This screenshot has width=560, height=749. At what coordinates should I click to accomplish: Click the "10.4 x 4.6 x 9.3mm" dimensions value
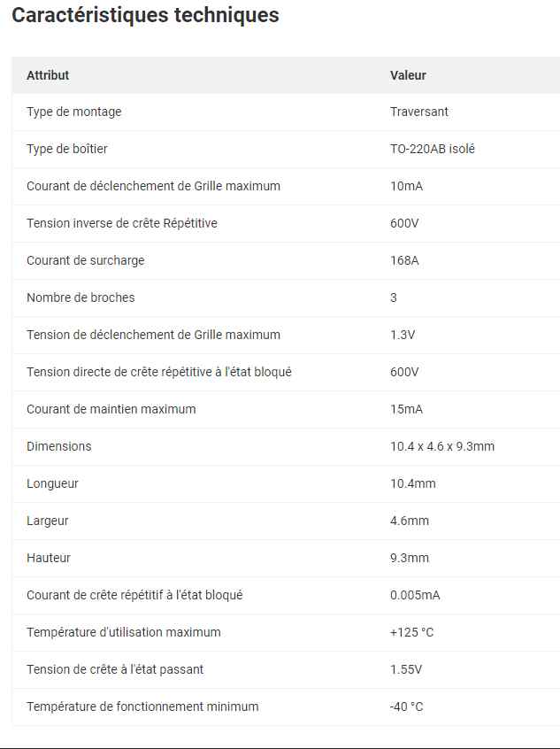(x=442, y=446)
